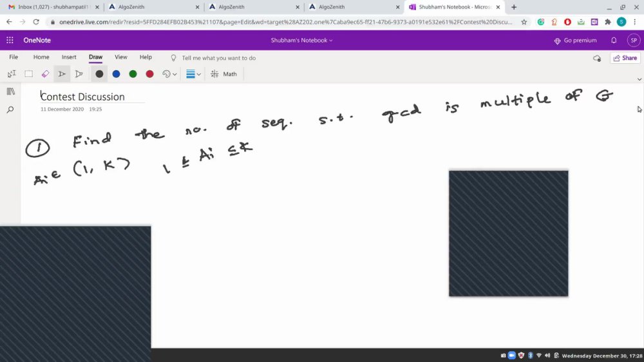
Task: Expand the Shubham's Notebook title dropdown
Action: (301, 41)
